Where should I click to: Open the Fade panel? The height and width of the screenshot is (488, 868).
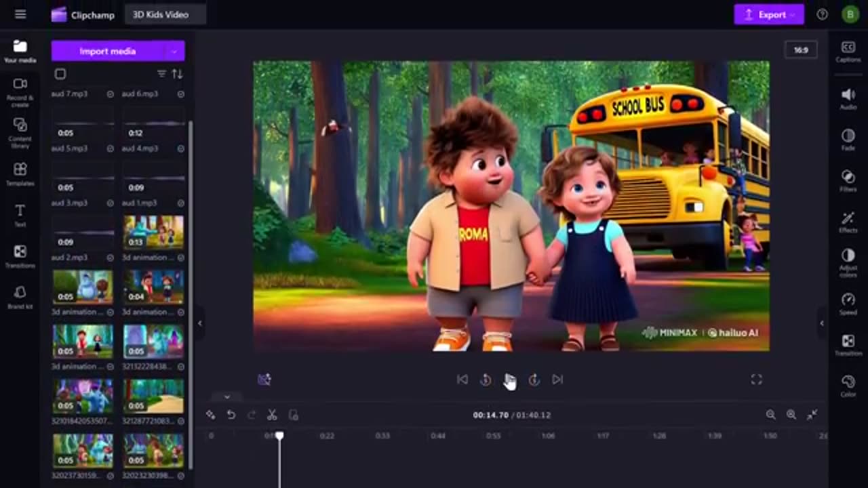[848, 140]
